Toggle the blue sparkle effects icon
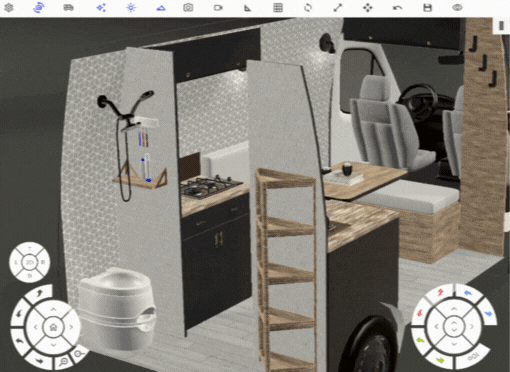This screenshot has width=510, height=372. 101,7
